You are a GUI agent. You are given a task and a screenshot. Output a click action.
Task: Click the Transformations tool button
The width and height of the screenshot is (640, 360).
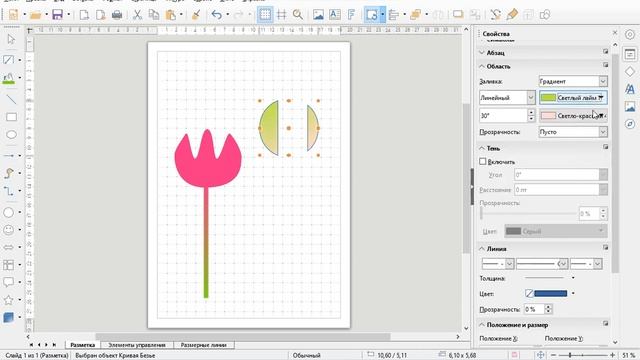[x=371, y=15]
